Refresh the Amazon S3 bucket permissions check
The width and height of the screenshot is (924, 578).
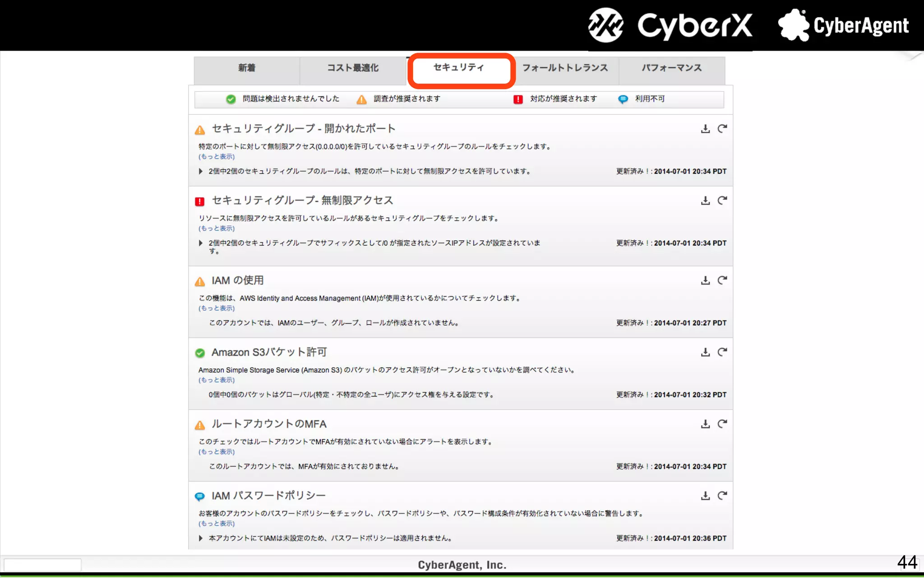tap(722, 352)
